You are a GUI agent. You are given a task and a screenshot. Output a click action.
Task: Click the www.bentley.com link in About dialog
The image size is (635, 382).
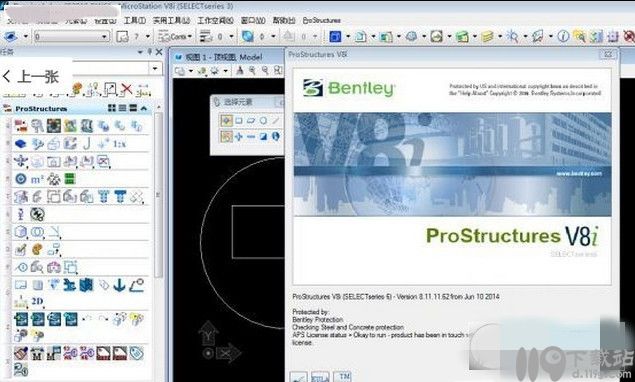click(x=579, y=173)
